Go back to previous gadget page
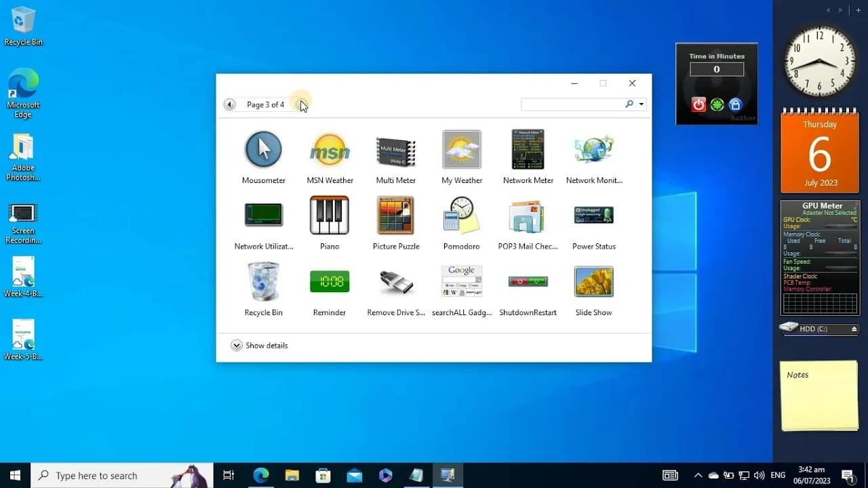This screenshot has height=488, width=868. (x=229, y=104)
